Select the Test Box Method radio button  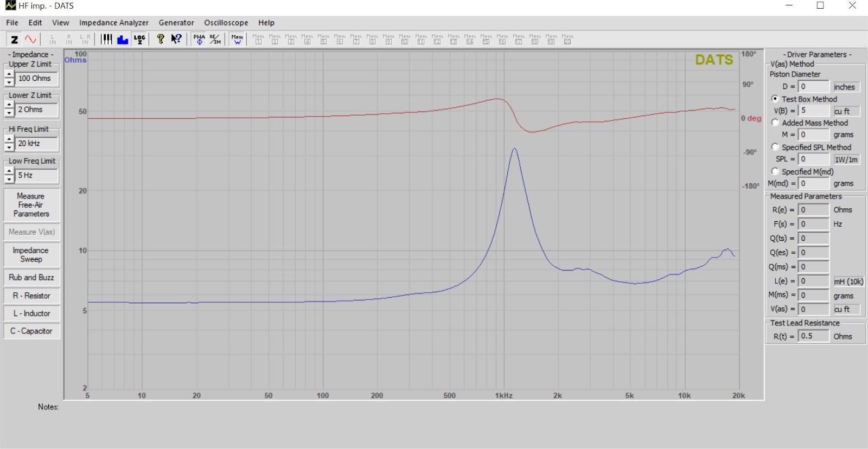tap(775, 99)
